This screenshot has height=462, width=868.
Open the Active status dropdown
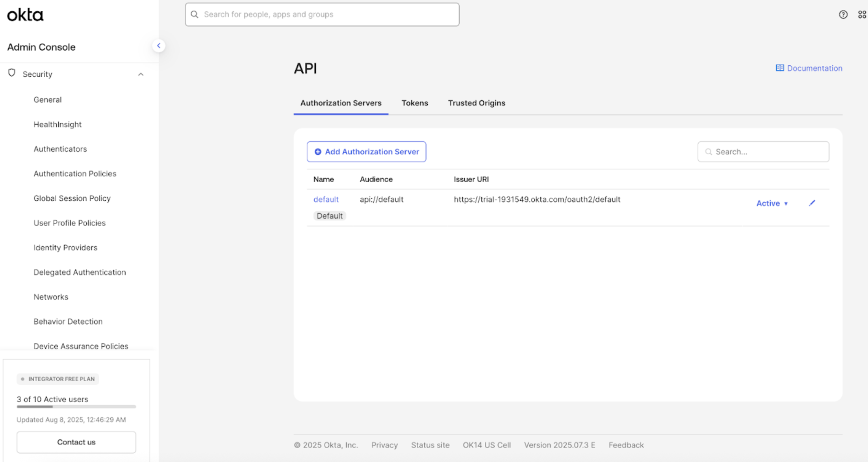[x=772, y=203]
